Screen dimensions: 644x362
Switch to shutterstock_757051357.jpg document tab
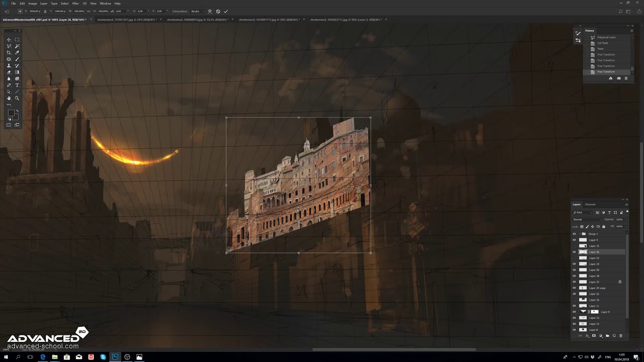click(x=126, y=20)
